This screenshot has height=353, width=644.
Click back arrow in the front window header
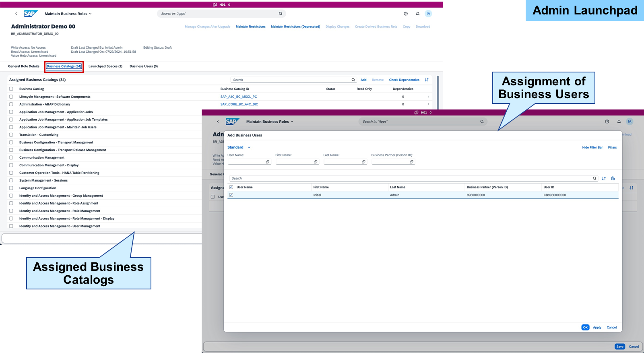point(218,122)
